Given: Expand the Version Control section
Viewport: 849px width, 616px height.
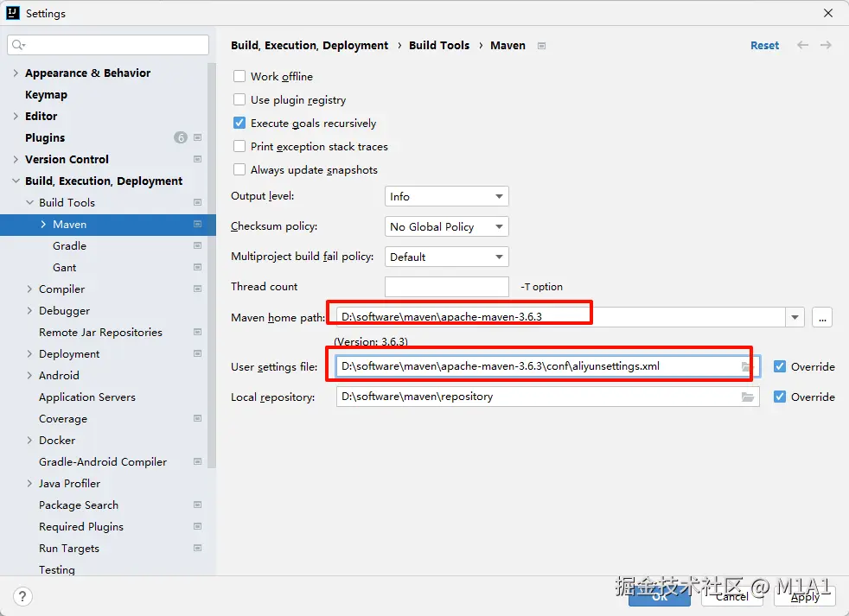Looking at the screenshot, I should pyautogui.click(x=16, y=159).
